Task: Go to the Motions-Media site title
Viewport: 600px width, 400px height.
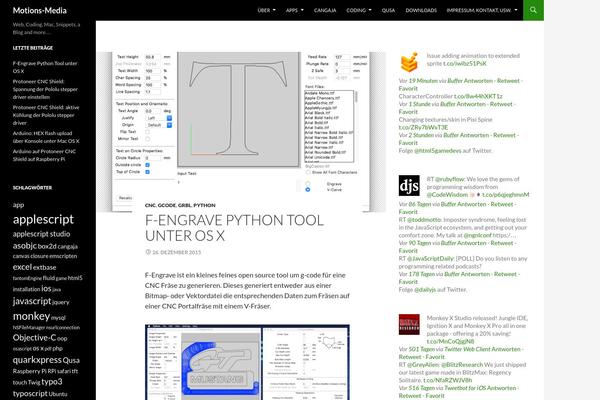Action: (40, 10)
